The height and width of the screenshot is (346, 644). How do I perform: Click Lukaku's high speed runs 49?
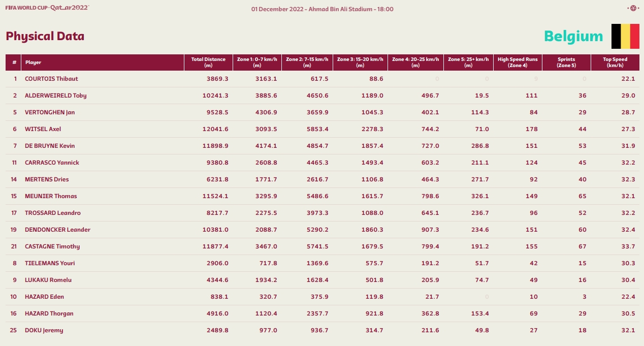(534, 280)
